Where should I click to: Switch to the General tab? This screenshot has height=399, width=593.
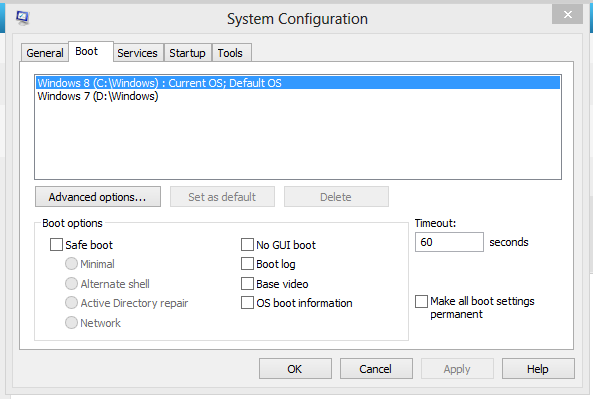point(45,53)
